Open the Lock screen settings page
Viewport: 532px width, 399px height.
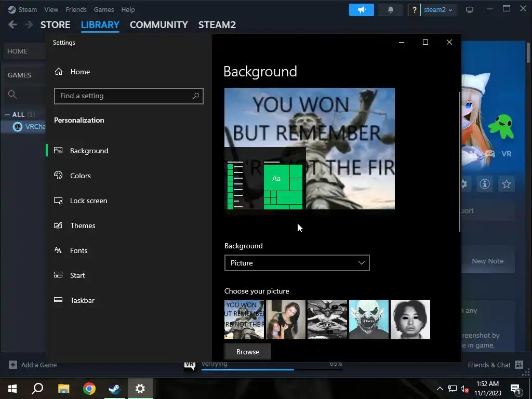[x=129, y=201]
